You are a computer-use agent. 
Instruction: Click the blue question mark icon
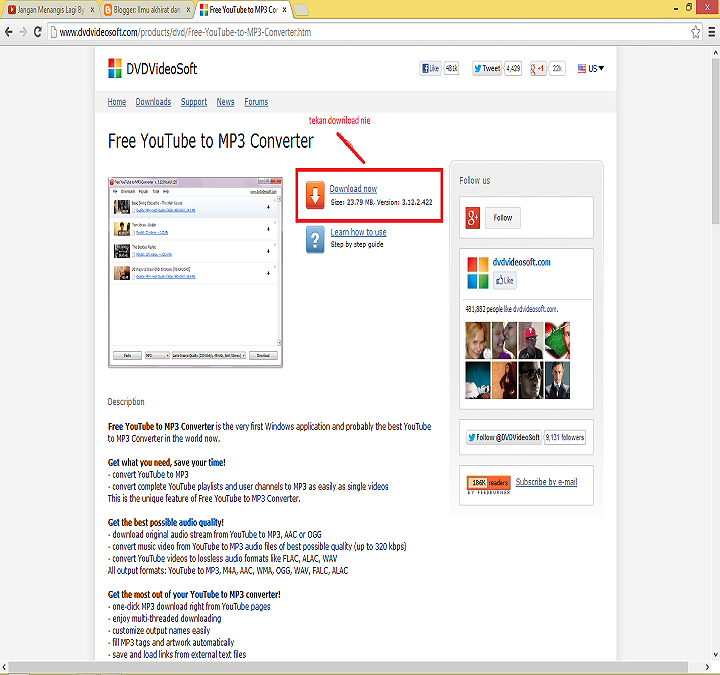315,240
